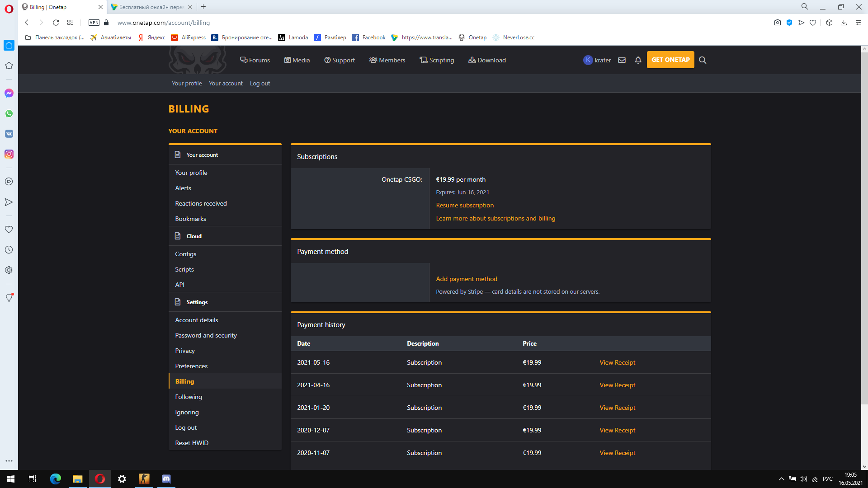Open Forums navigation item
The height and width of the screenshot is (488, 868).
[255, 60]
